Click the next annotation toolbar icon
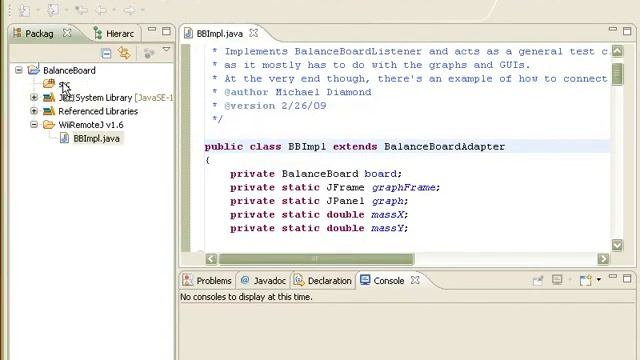The height and width of the screenshot is (360, 640). tap(24, 10)
